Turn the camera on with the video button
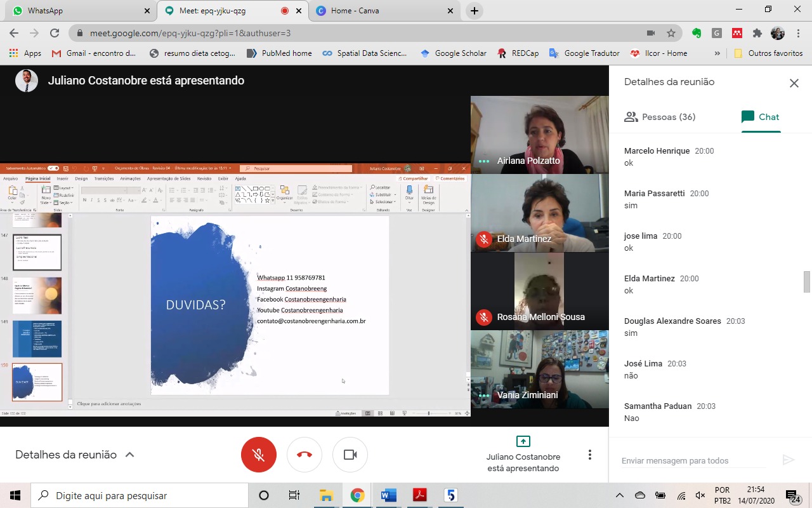812x508 pixels. tap(350, 455)
